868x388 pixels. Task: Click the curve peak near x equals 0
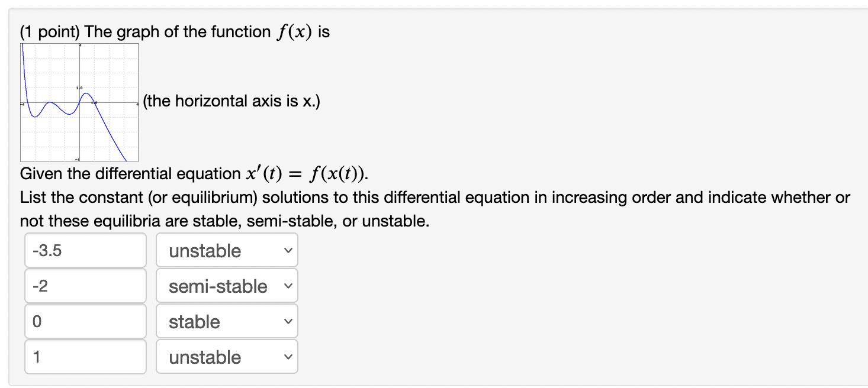coord(86,93)
